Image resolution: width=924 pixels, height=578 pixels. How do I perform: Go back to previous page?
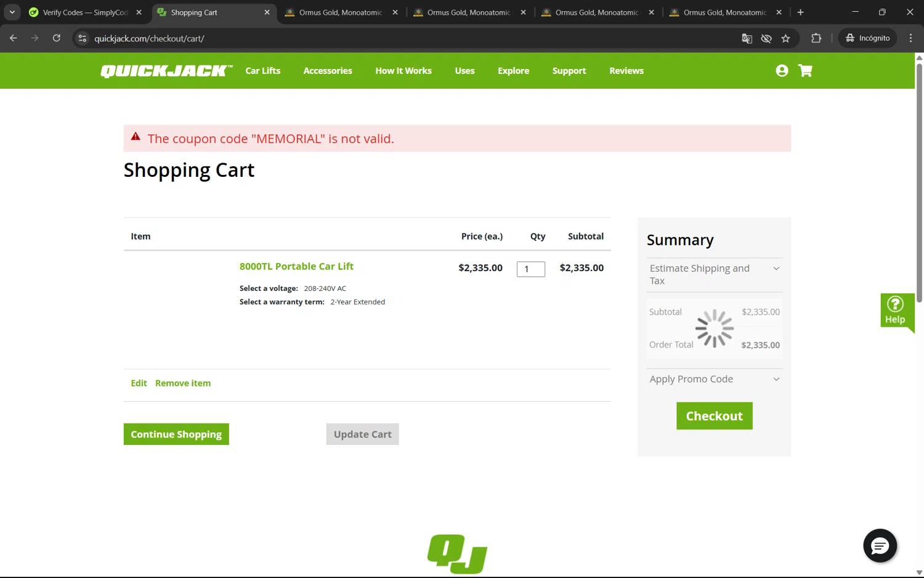click(x=14, y=38)
